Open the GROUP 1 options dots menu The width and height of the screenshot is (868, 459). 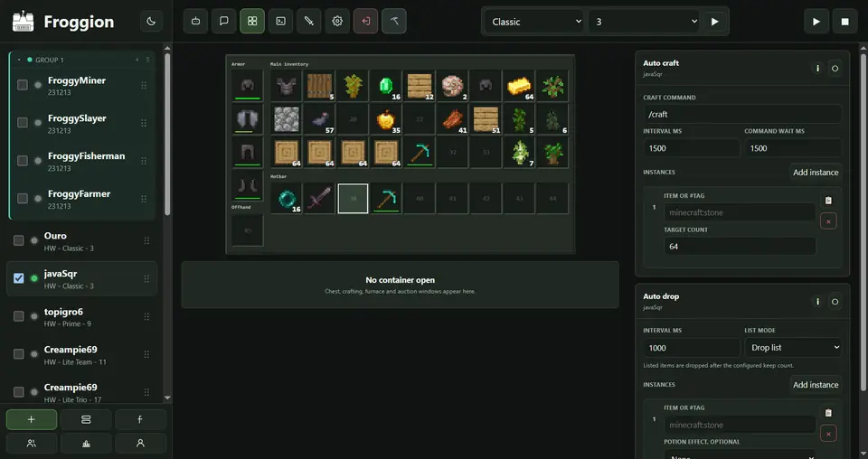coord(147,60)
